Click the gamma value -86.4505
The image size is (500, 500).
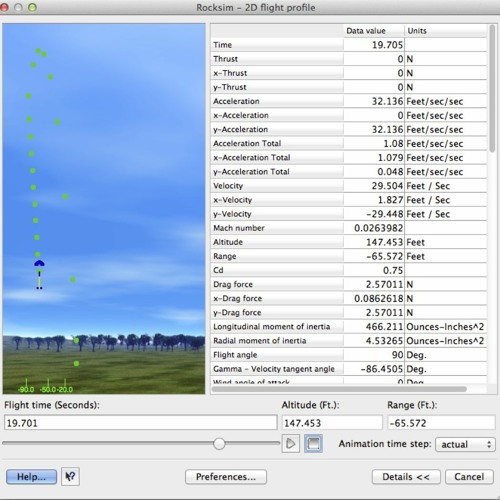382,369
